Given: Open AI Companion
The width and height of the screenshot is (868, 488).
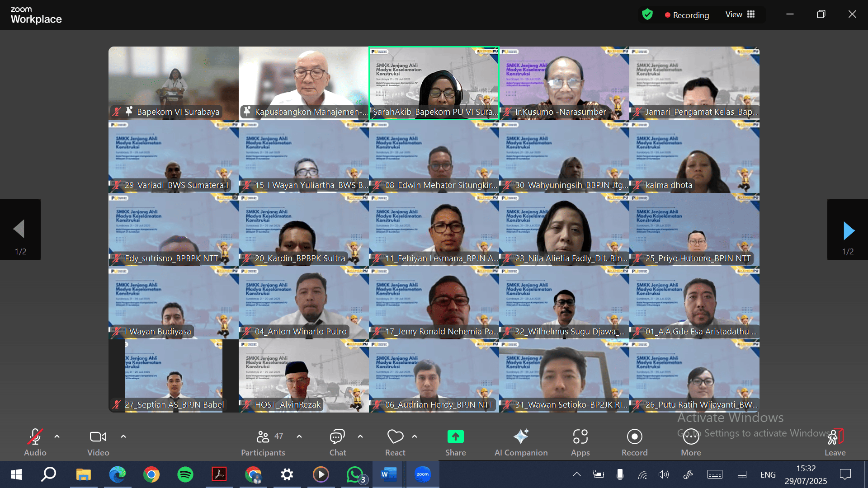Looking at the screenshot, I should [521, 442].
